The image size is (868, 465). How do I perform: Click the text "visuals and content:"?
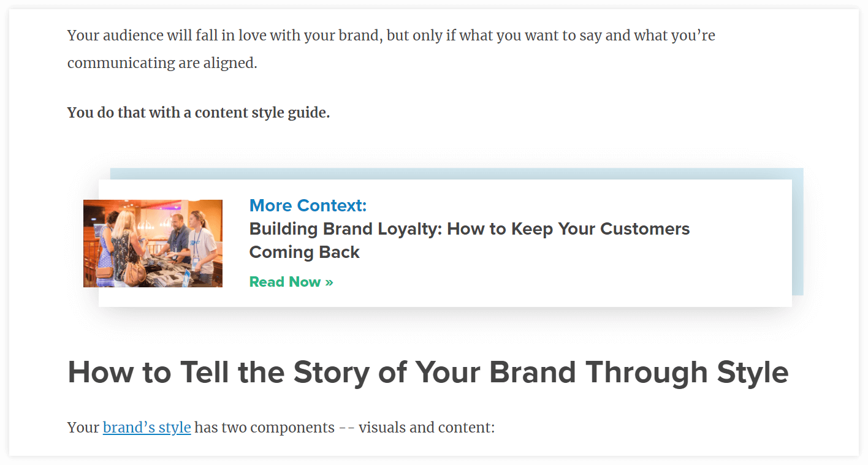427,427
